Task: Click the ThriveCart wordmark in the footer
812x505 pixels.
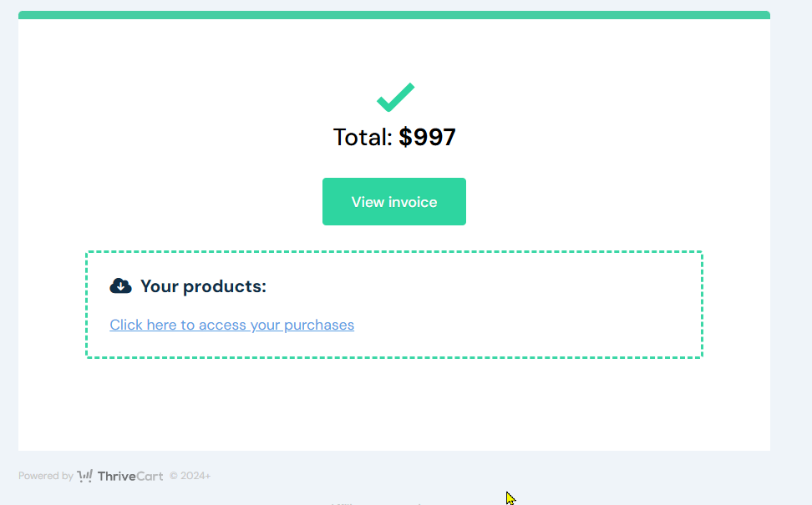Action: [x=130, y=476]
